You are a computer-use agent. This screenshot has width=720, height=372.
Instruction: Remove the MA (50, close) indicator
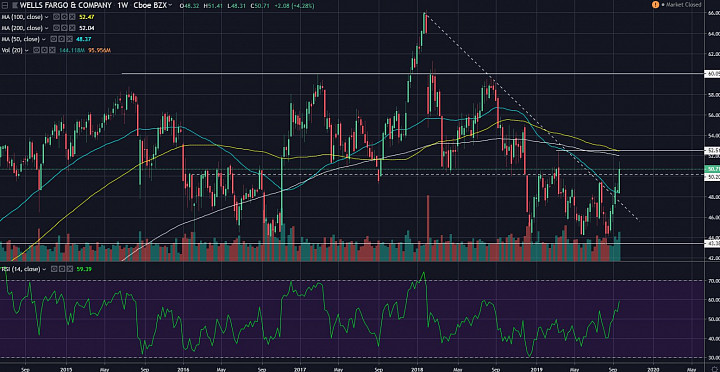[70, 39]
